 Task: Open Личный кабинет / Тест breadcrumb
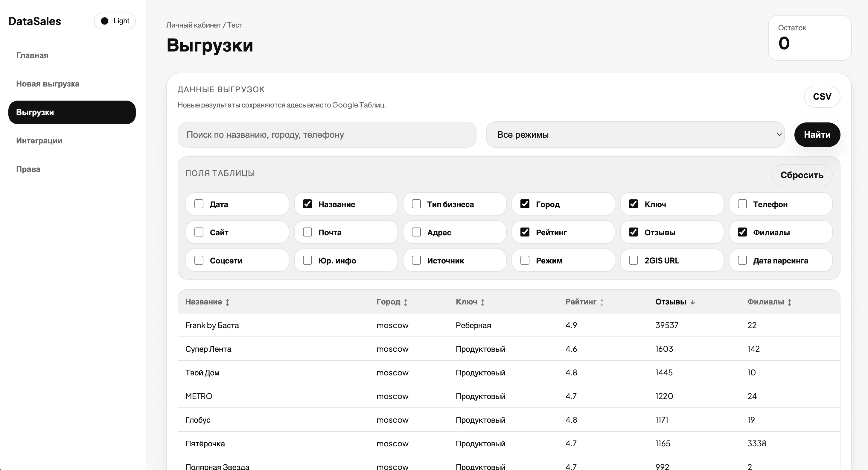pyautogui.click(x=204, y=25)
